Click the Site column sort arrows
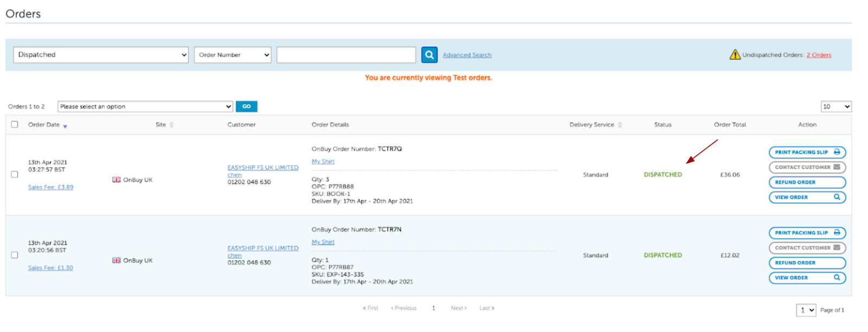The image size is (868, 332). coord(171,125)
